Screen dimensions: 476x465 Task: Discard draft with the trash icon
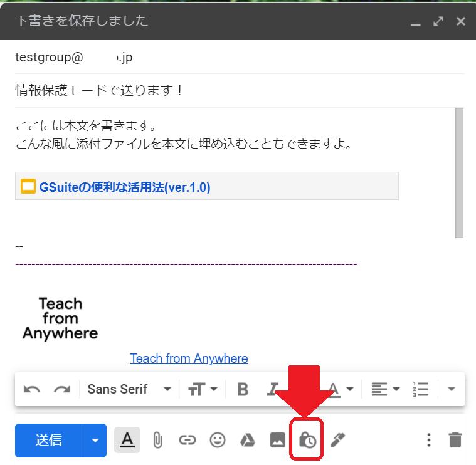[x=455, y=440]
